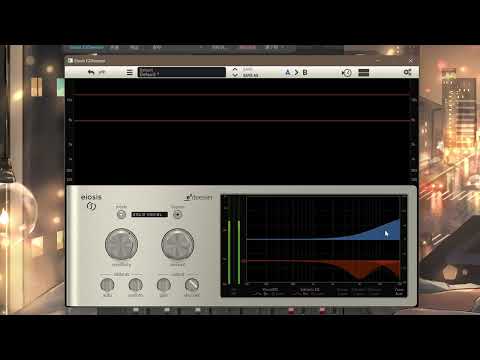Click the Save As preset button
This screenshot has height=360, width=480.
pyautogui.click(x=250, y=75)
